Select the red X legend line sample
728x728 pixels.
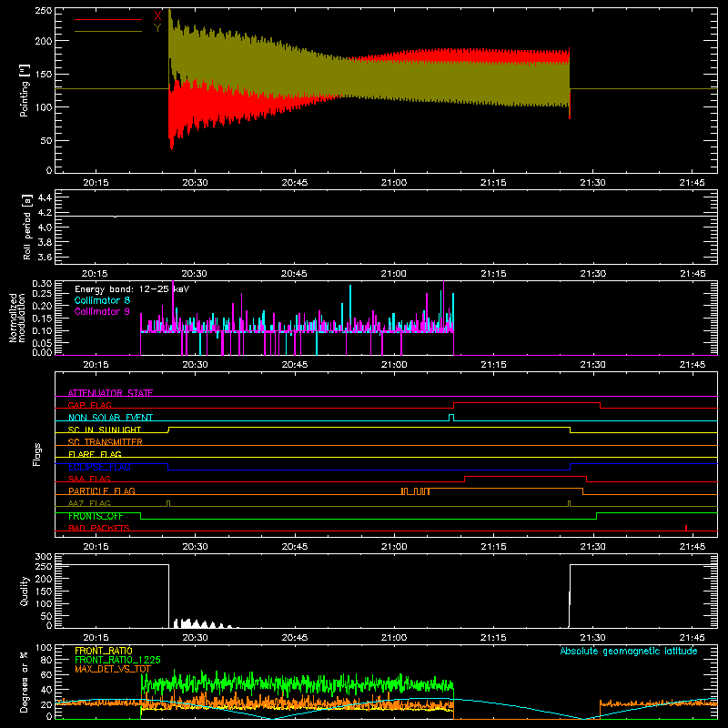[108, 19]
